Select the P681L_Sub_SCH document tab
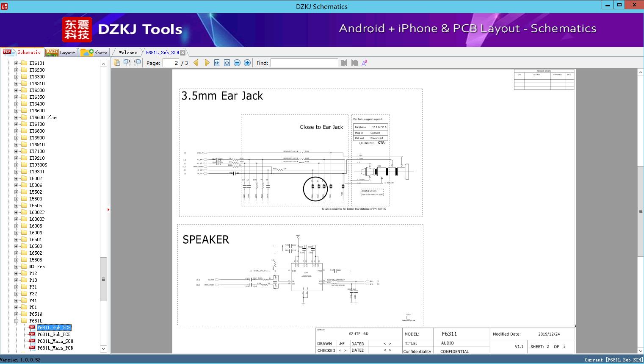644x364 pixels. (162, 53)
